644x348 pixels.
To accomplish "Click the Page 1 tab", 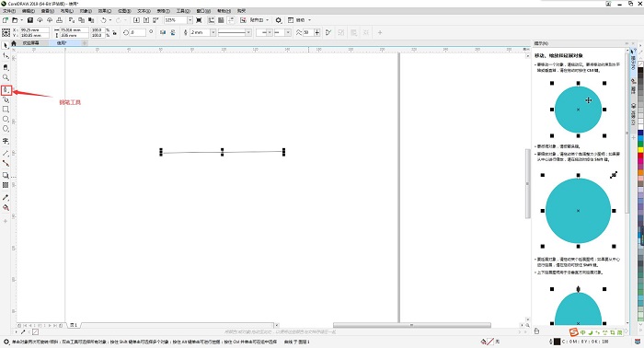I will 74,325.
